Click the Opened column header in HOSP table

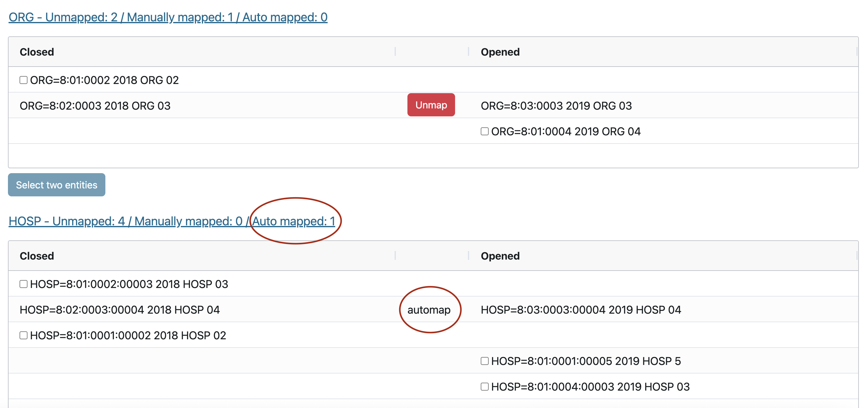click(x=500, y=256)
